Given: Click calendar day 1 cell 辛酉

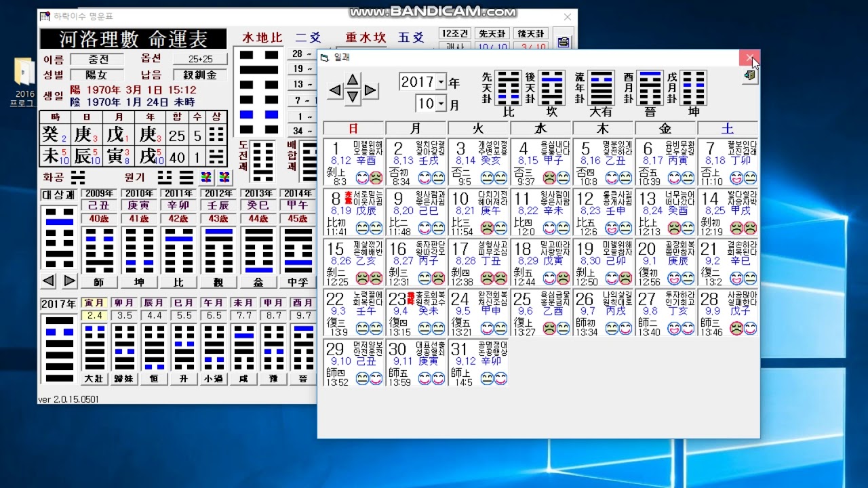Looking at the screenshot, I should [x=353, y=163].
